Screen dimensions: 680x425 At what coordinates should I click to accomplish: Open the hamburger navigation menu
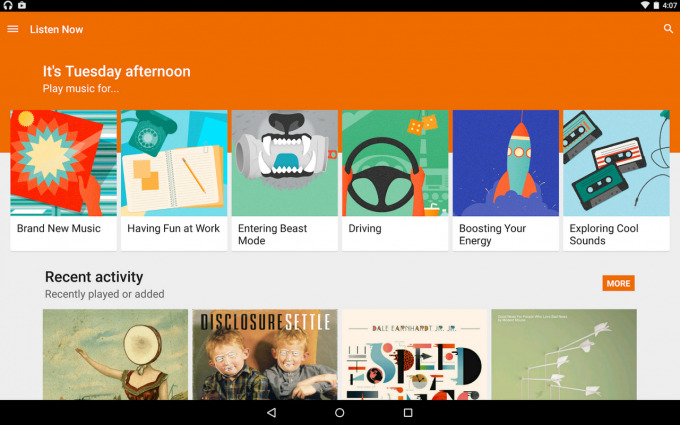coord(13,29)
